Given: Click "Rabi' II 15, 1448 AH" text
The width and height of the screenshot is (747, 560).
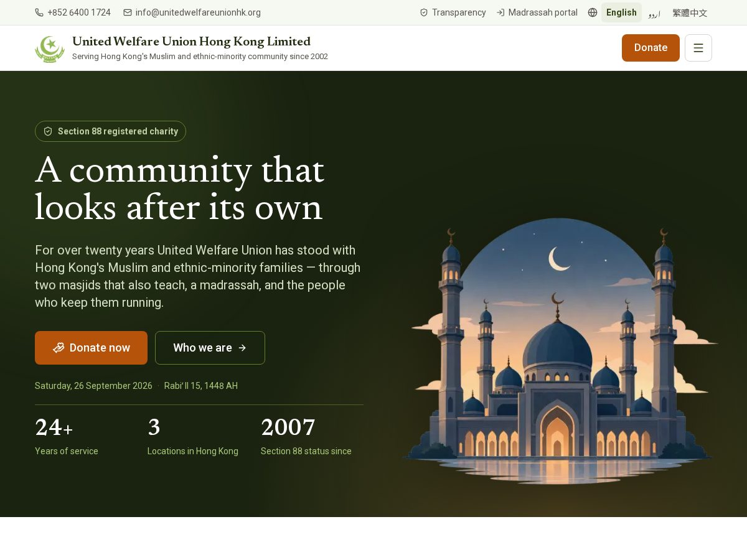Looking at the screenshot, I should click(201, 386).
